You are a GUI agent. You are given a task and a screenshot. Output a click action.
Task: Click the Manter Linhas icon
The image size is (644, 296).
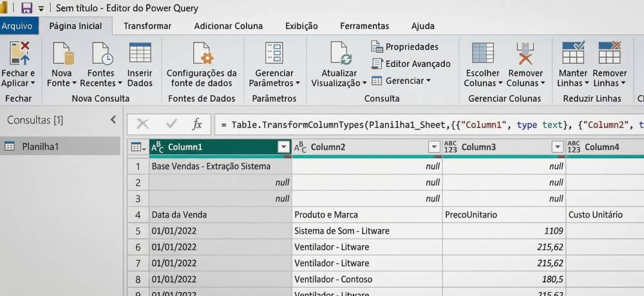pyautogui.click(x=573, y=53)
